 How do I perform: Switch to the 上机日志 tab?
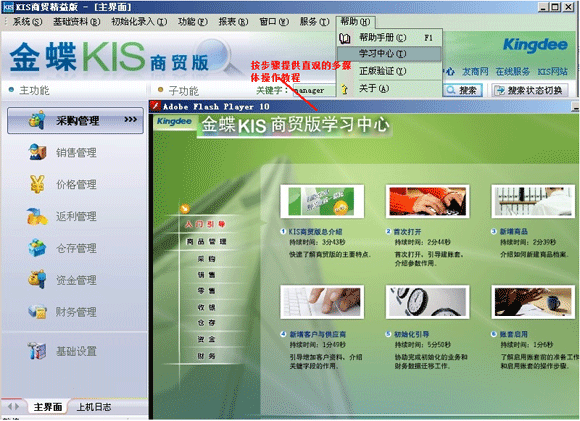click(94, 407)
